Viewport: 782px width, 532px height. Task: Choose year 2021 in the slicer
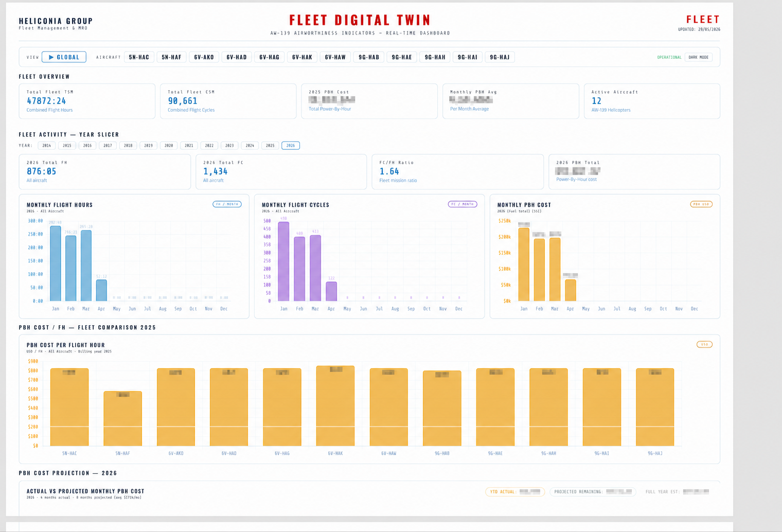(x=189, y=146)
